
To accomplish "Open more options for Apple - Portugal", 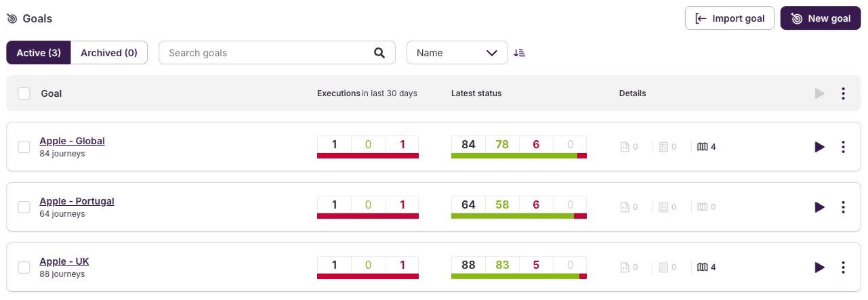I will 843,207.
